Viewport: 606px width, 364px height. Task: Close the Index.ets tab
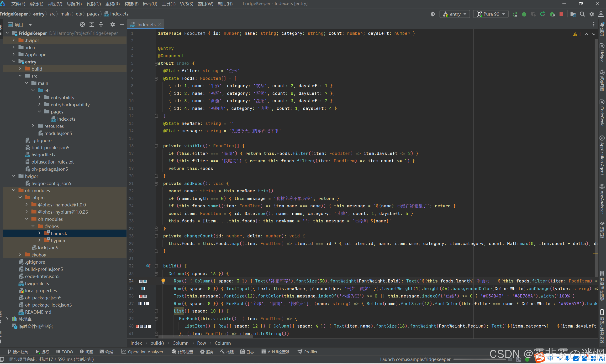pyautogui.click(x=160, y=24)
